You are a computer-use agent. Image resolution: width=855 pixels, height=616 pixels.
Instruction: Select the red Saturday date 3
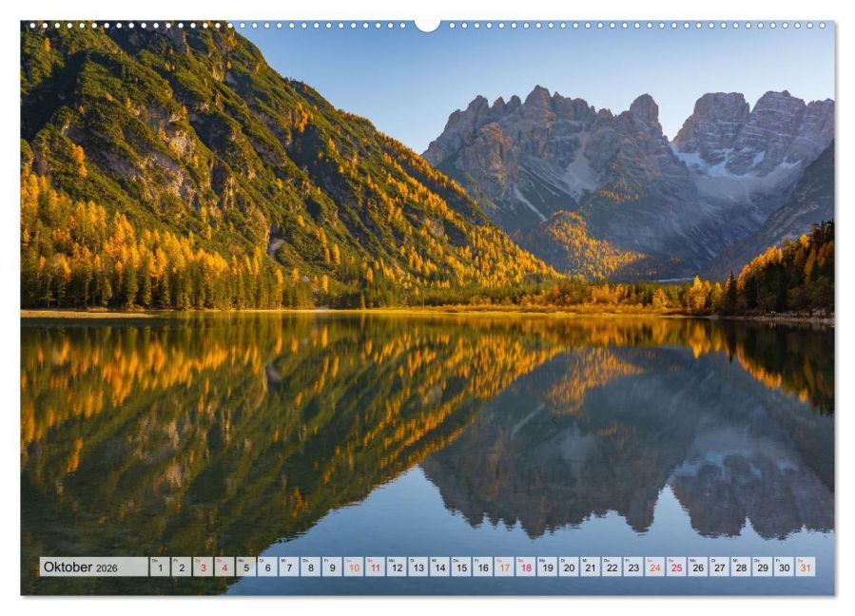click(x=203, y=567)
